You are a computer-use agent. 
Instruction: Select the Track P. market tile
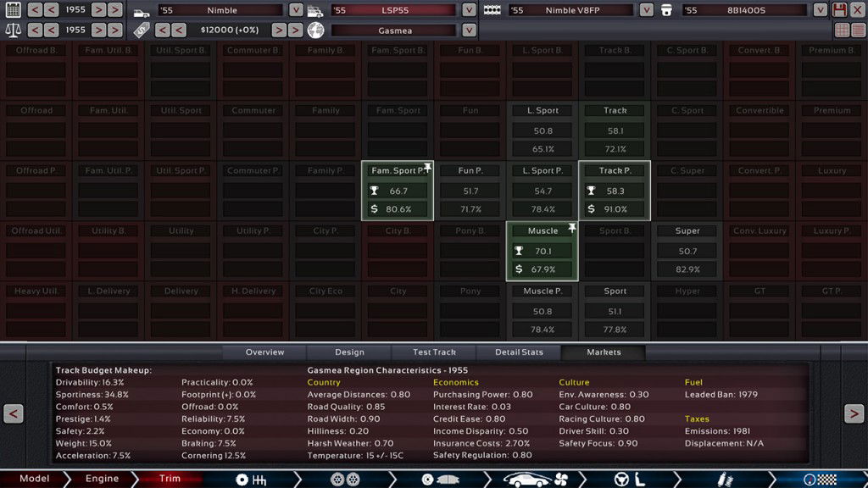[615, 191]
